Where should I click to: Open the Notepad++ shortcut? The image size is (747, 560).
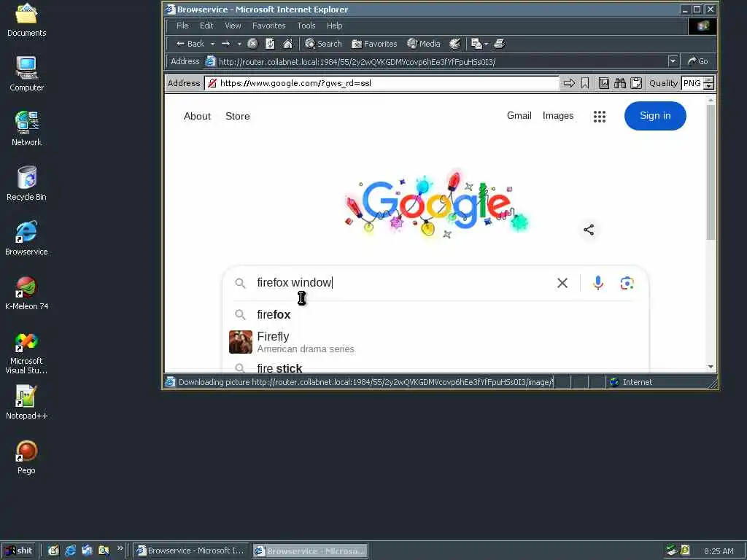click(x=27, y=402)
